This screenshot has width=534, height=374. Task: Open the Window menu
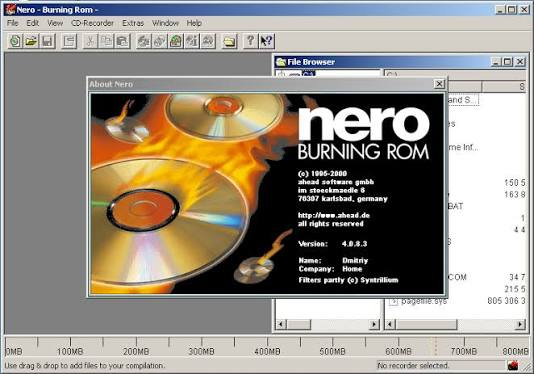165,23
